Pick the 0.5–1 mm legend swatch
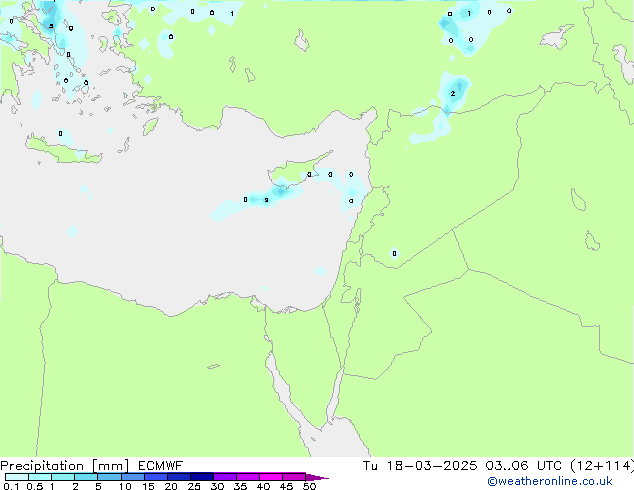Screen dimensions: 634x490 pyautogui.click(x=40, y=477)
